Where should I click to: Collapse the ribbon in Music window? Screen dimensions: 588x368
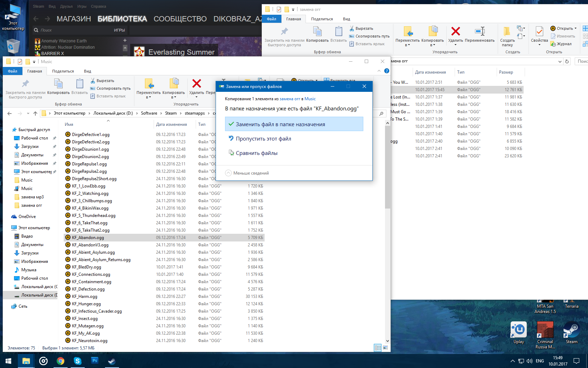[x=379, y=71]
